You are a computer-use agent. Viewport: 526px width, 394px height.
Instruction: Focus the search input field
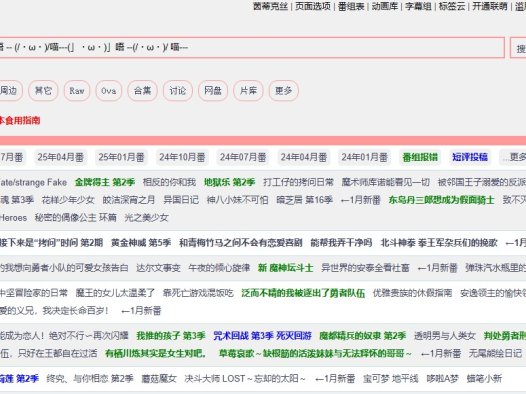[x=251, y=47]
